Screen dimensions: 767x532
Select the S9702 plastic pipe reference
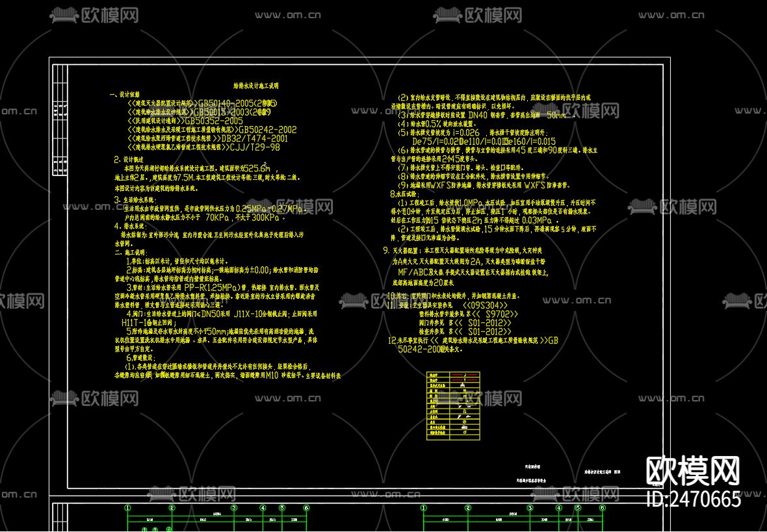pyautogui.click(x=495, y=314)
